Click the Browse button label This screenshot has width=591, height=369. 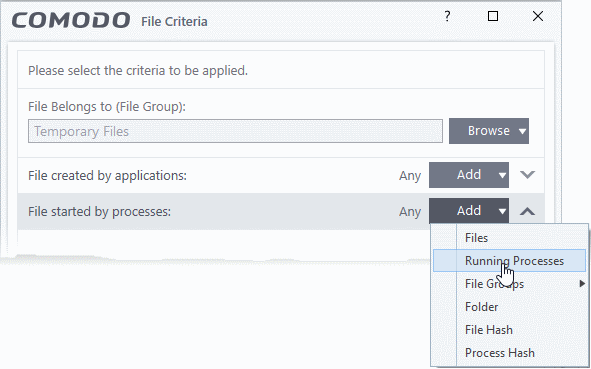[x=488, y=131]
